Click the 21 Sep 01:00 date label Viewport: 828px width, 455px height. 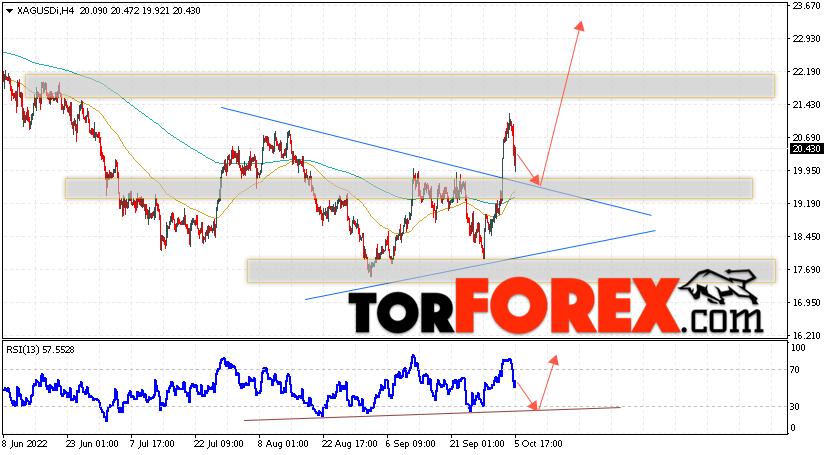(476, 444)
